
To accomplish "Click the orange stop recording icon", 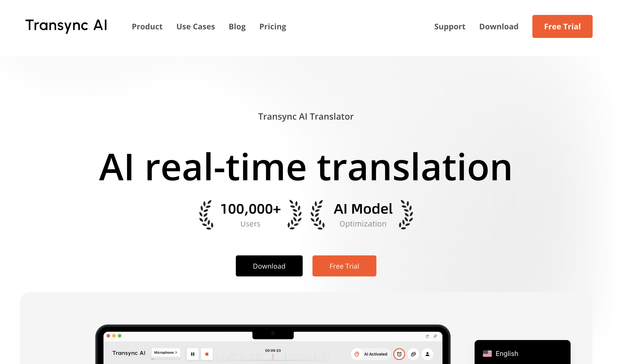I will click(207, 354).
